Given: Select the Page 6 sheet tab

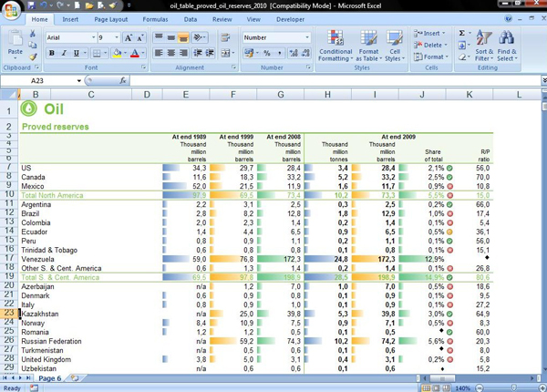Looking at the screenshot, I should tap(49, 377).
